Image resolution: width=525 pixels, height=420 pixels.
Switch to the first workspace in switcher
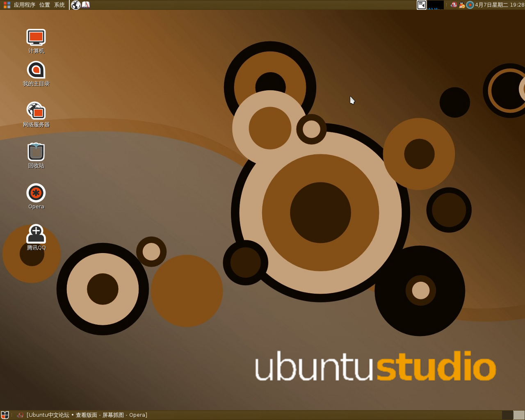[507, 415]
